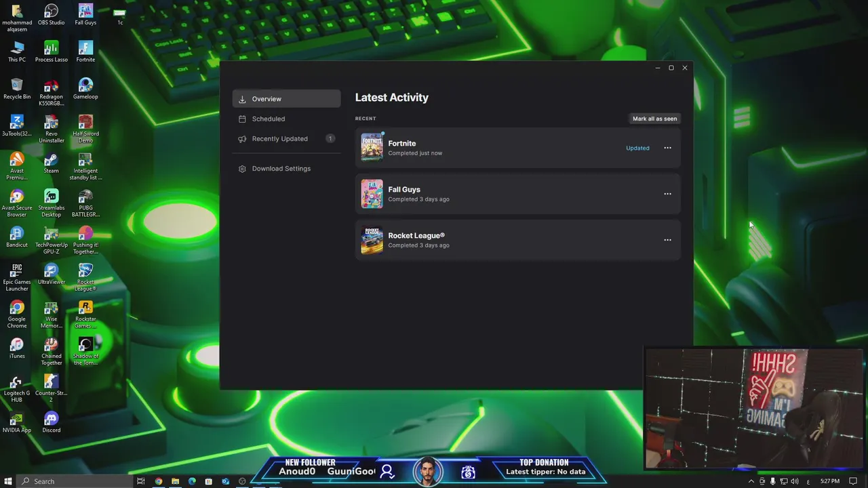Select the PUBG BATTLEGROUNDS desktop icon

pyautogui.click(x=85, y=204)
